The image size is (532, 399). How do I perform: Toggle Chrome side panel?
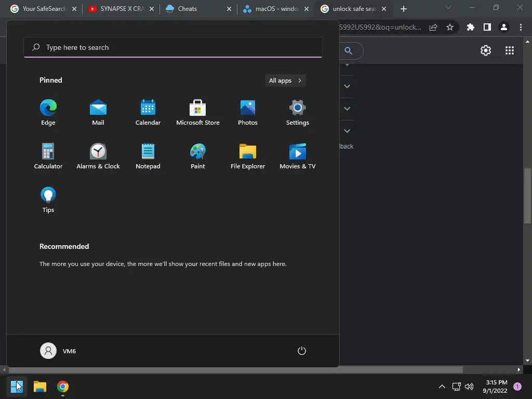487,27
